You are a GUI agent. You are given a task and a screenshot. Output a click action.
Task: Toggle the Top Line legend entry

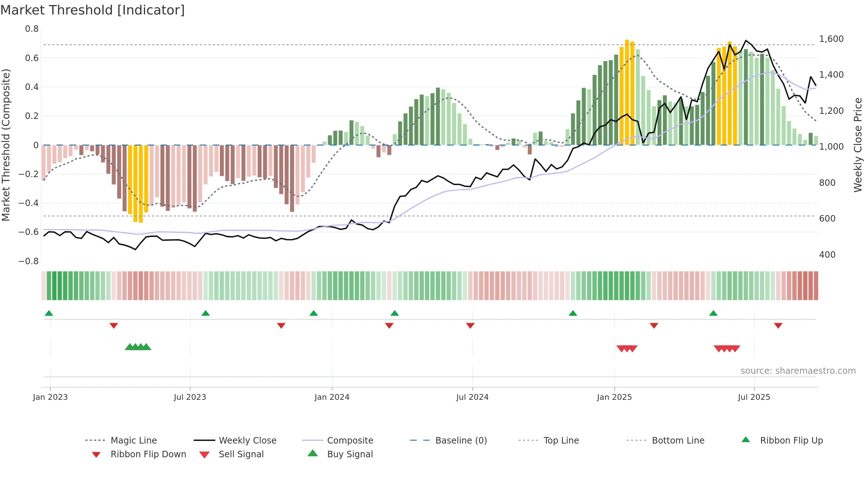click(549, 440)
